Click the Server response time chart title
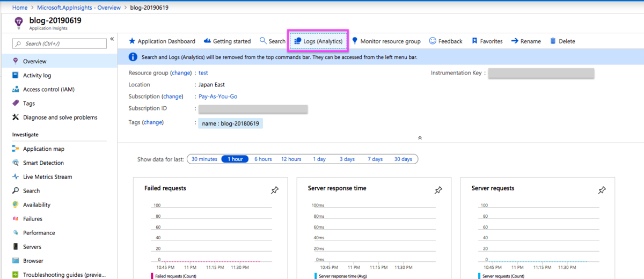The height and width of the screenshot is (279, 644). 337,188
